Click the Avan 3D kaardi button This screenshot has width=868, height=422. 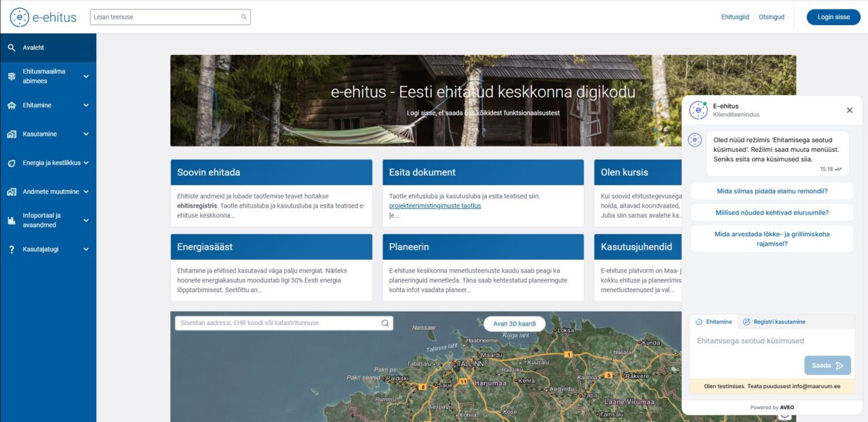coord(514,324)
